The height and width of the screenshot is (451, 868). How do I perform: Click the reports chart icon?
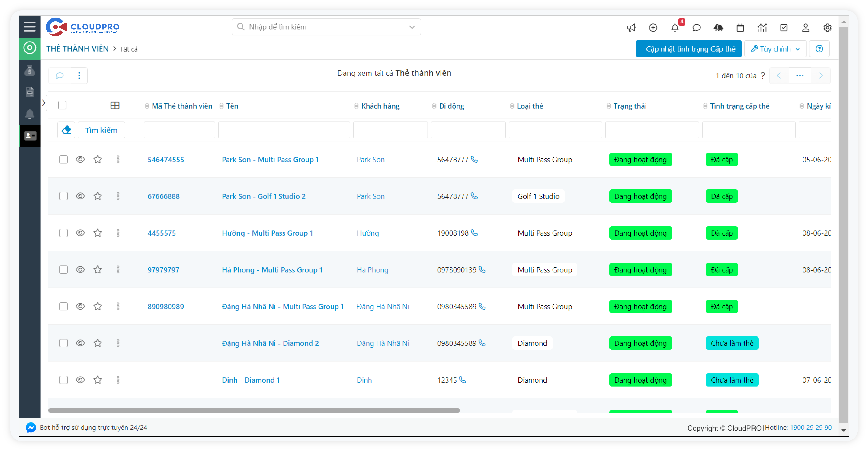[x=762, y=28]
